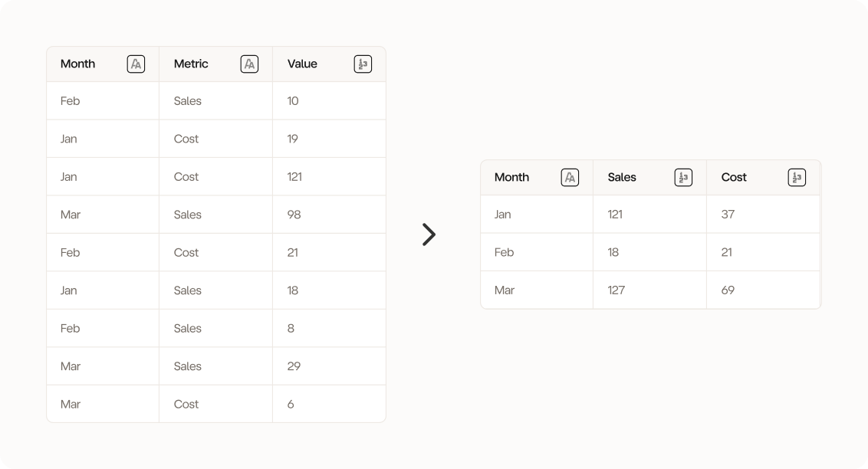Click the Value cell containing 98
Screen dimensions: 868x469
[294, 215]
